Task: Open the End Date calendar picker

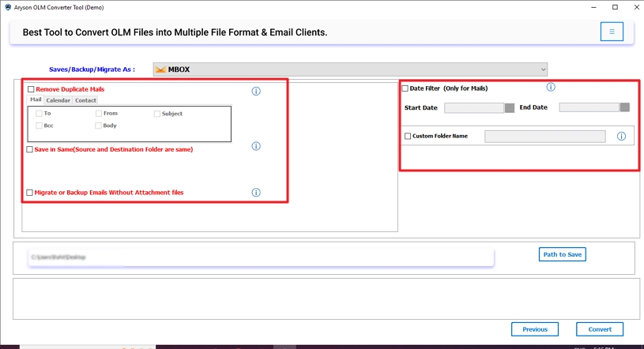Action: [625, 107]
